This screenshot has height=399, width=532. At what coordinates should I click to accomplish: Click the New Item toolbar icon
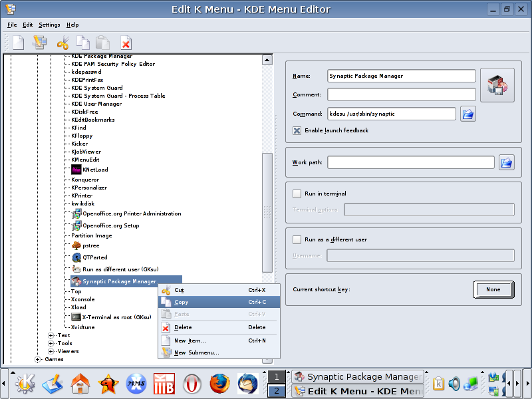[x=19, y=43]
